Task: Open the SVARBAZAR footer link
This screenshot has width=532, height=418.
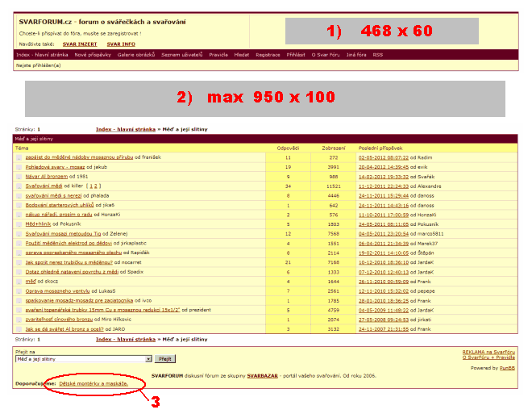Action: pos(262,376)
